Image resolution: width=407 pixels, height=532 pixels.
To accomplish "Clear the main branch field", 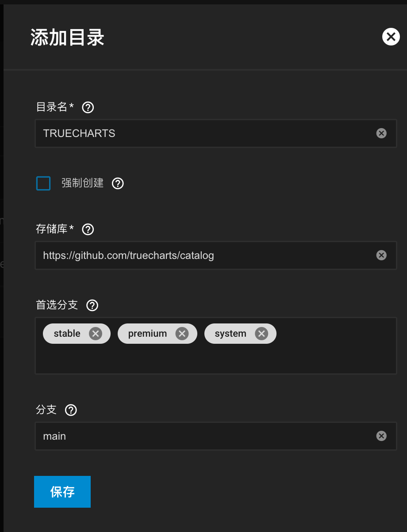I will [381, 436].
